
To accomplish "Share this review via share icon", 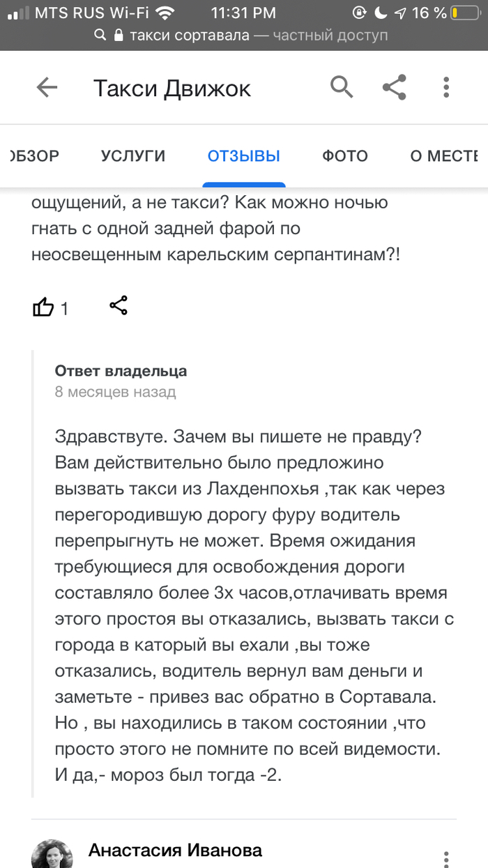I will point(119,305).
